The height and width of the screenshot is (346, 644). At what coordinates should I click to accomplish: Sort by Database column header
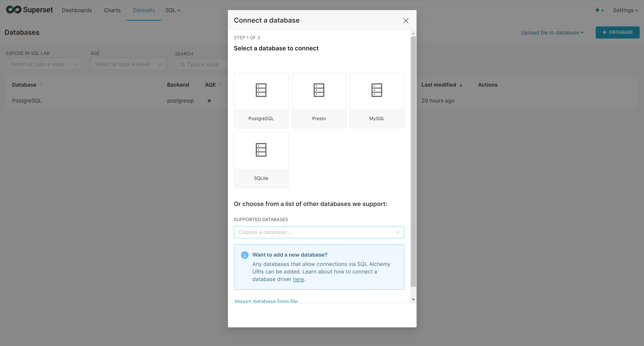pos(24,85)
